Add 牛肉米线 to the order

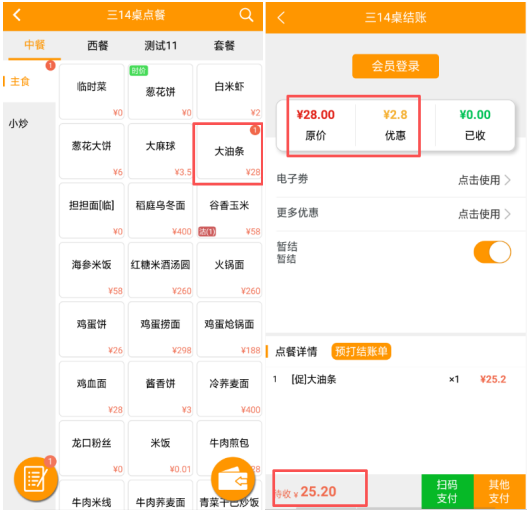92,496
